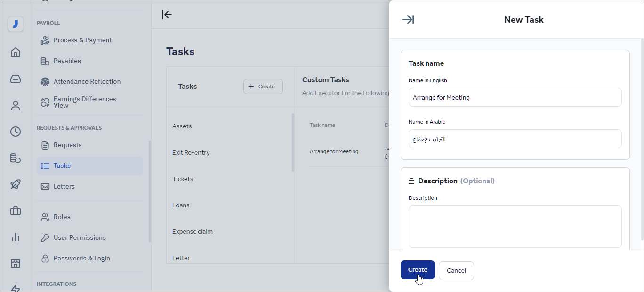Open the calendar scheduler icon

[x=16, y=263]
